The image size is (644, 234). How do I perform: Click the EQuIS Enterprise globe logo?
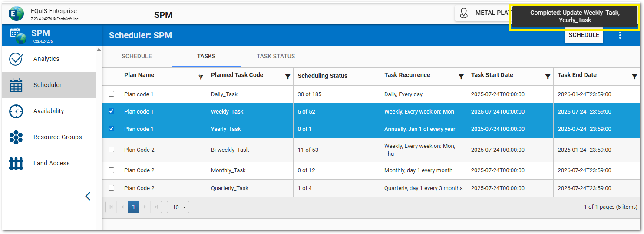click(17, 13)
